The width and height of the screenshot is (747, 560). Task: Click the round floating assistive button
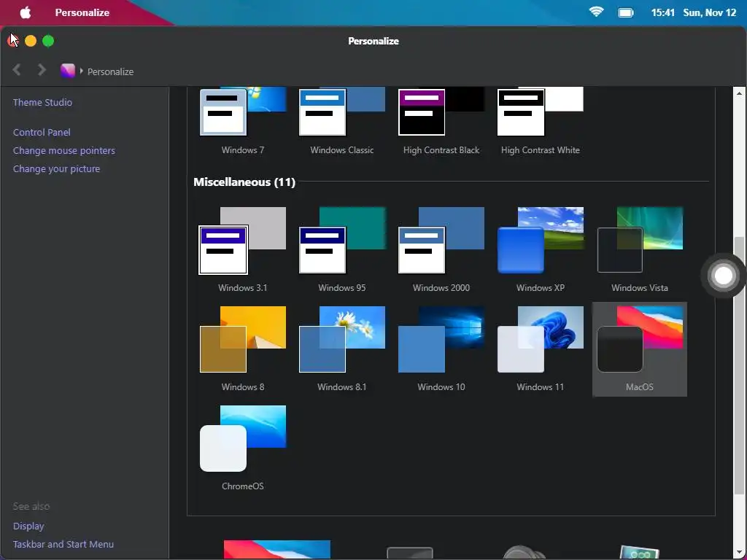(x=723, y=276)
